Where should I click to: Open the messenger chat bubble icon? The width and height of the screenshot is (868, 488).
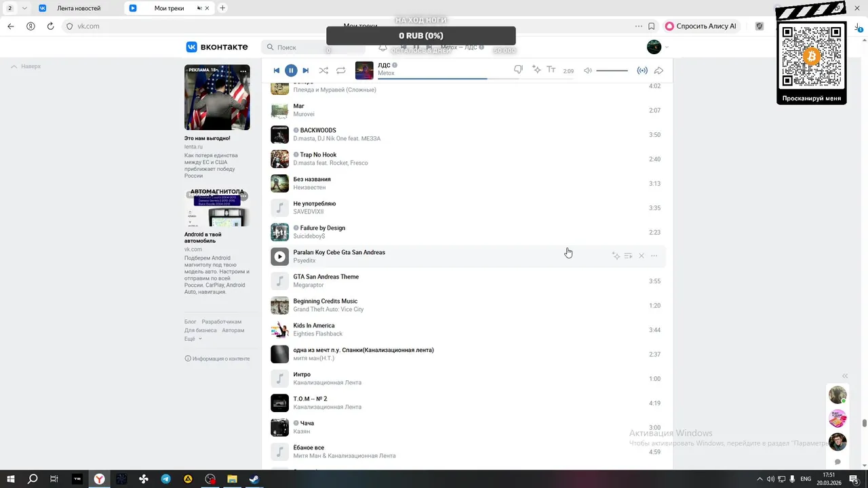tap(837, 462)
